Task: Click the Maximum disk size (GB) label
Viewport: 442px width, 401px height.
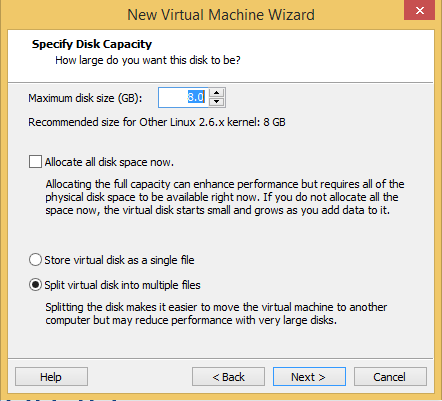Action: click(x=85, y=98)
